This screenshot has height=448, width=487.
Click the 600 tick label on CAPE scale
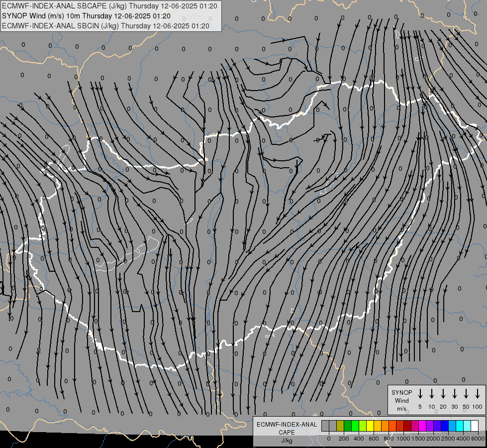point(374,439)
